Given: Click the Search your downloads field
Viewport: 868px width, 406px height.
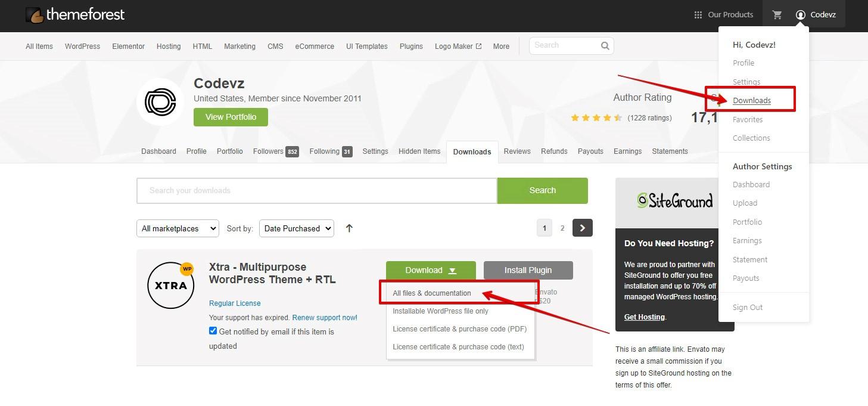Looking at the screenshot, I should click(x=316, y=191).
